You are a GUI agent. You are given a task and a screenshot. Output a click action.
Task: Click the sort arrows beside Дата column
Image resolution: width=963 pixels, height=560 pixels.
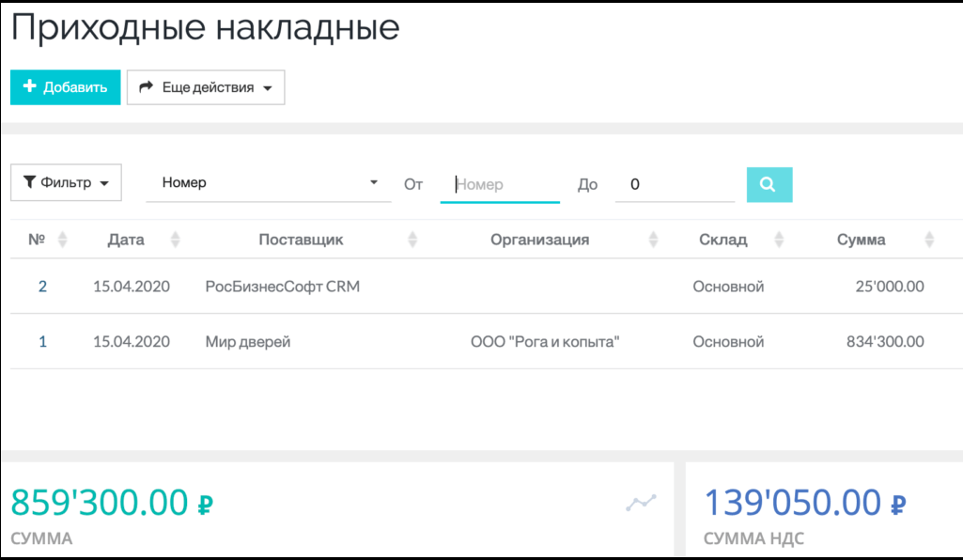coord(175,240)
